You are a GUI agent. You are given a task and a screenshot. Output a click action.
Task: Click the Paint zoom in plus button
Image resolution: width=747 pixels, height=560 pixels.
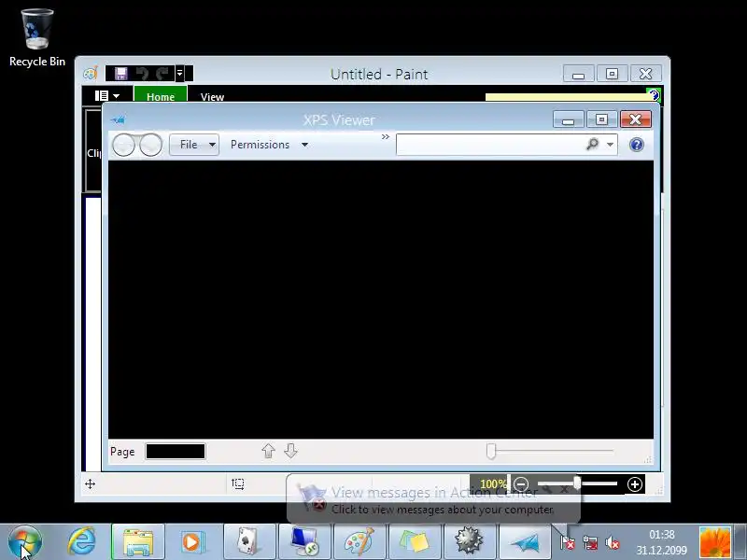click(x=635, y=484)
